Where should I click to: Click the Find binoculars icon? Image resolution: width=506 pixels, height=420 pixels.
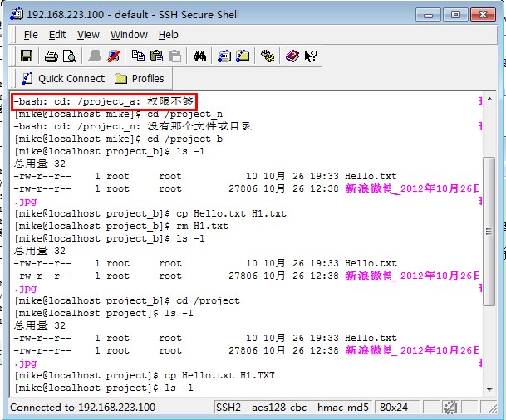[199, 56]
